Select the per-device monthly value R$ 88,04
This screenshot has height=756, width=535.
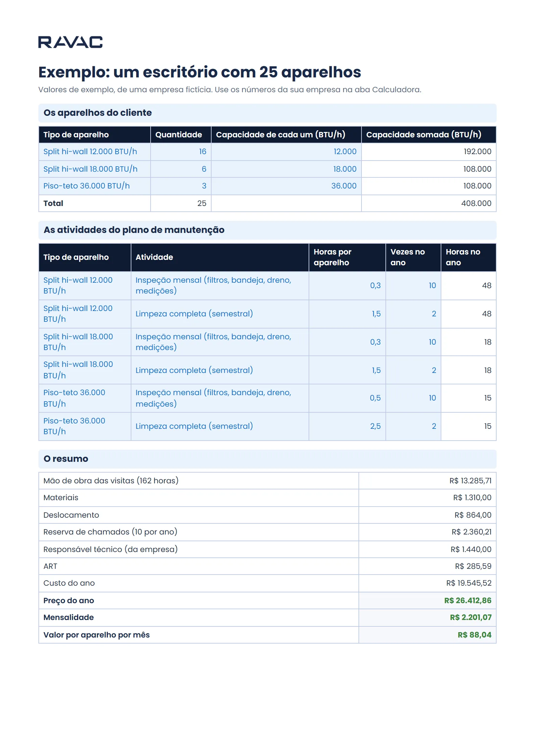[474, 635]
